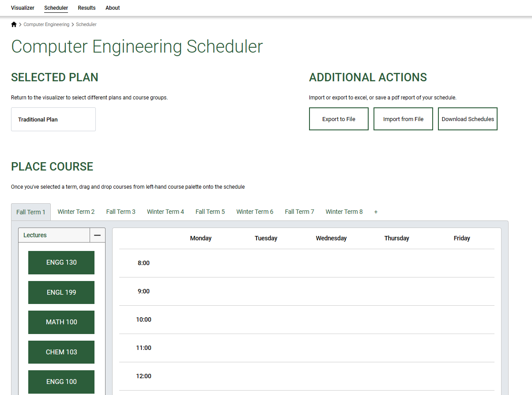This screenshot has width=532, height=395.
Task: Open the Computer Engineering breadcrumb link
Action: pyautogui.click(x=46, y=24)
